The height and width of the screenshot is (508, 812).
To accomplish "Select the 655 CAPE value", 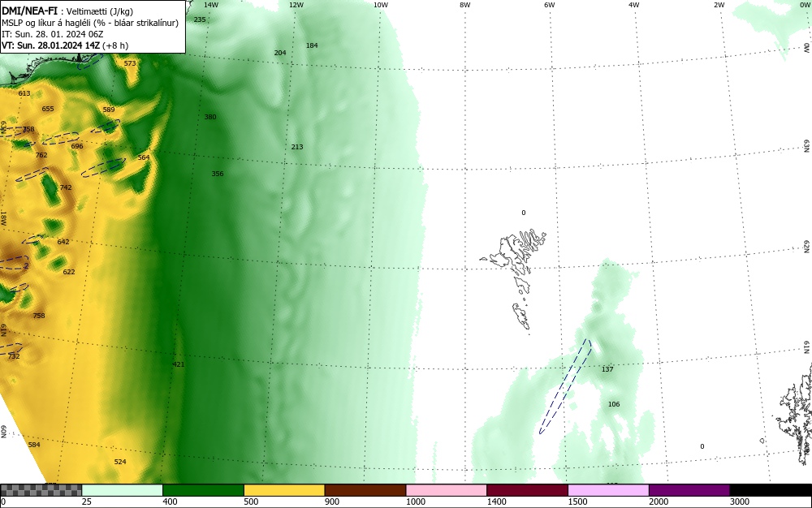I will coord(48,109).
